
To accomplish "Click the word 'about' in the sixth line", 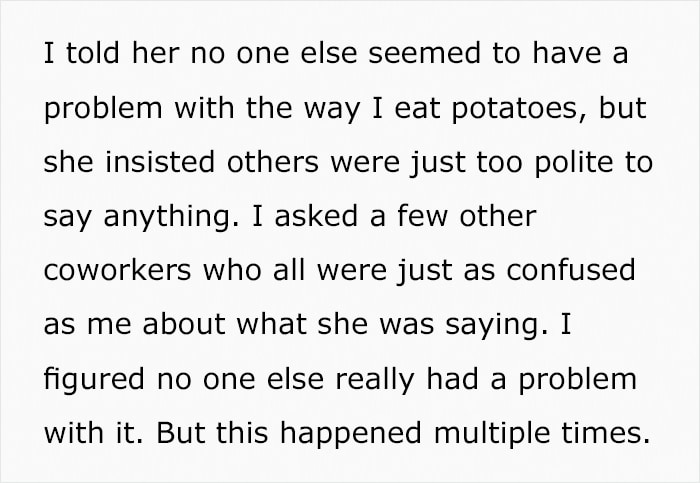I will coord(183,324).
